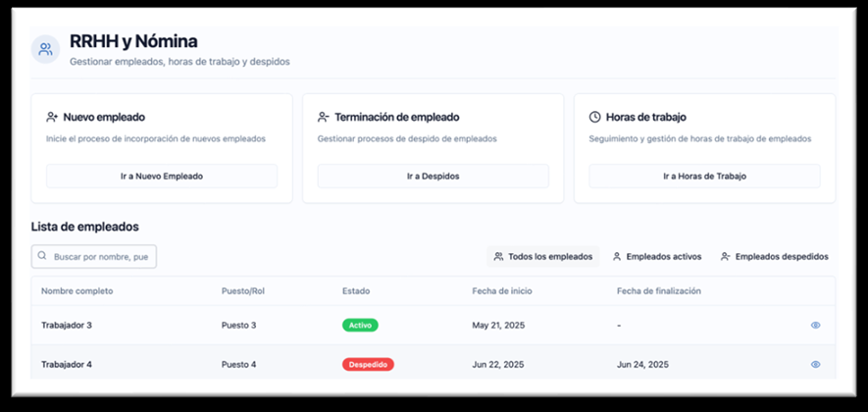Viewport: 868px width, 412px height.
Task: Open Ir a Nuevo Empleado
Action: click(x=162, y=177)
